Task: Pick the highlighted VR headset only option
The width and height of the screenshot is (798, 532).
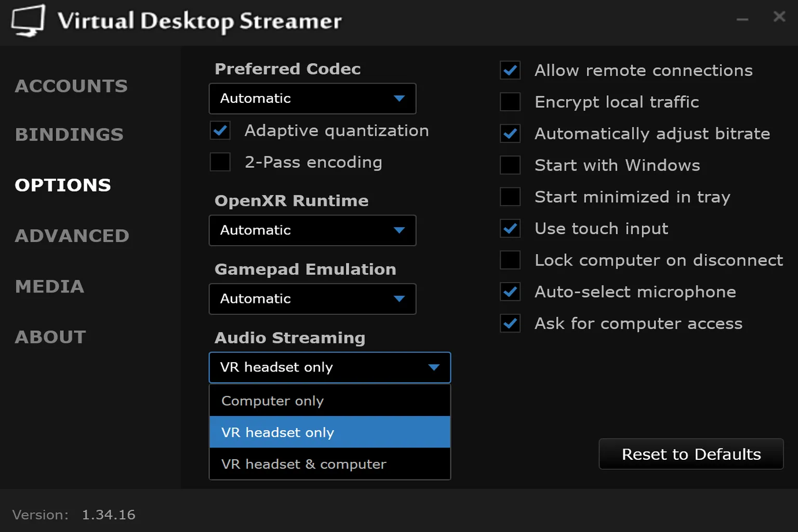Action: click(330, 432)
